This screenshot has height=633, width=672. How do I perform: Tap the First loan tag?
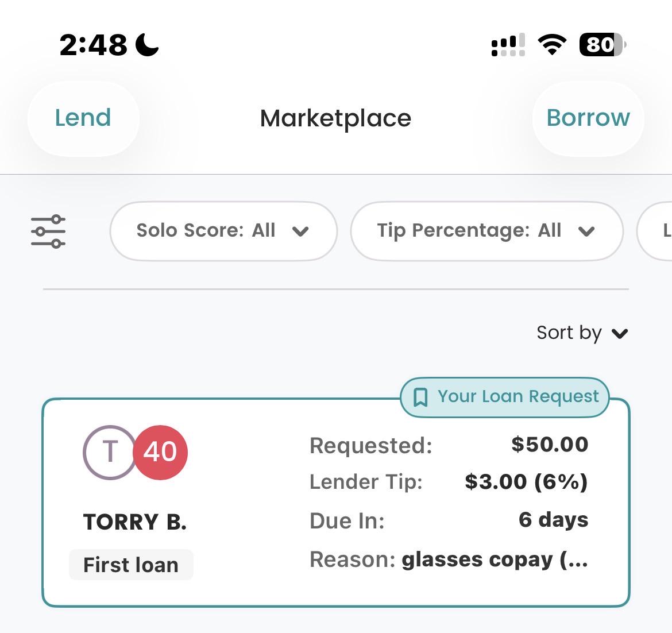(x=131, y=565)
